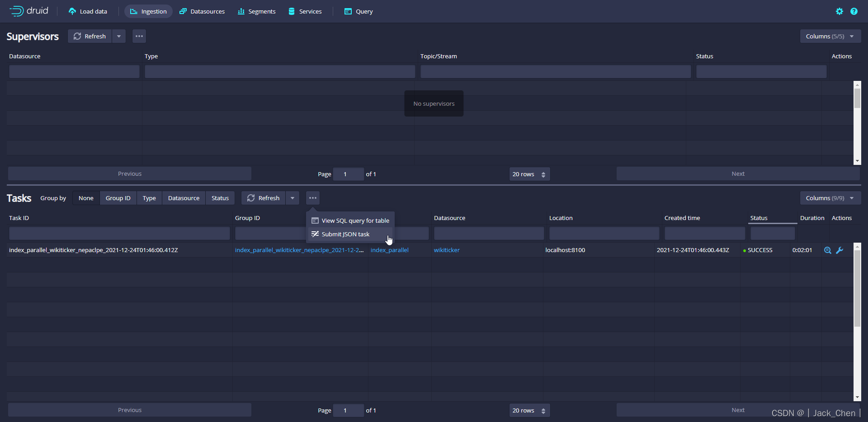Group tasks by Datasource
Viewport: 868px width, 422px height.
(x=184, y=198)
